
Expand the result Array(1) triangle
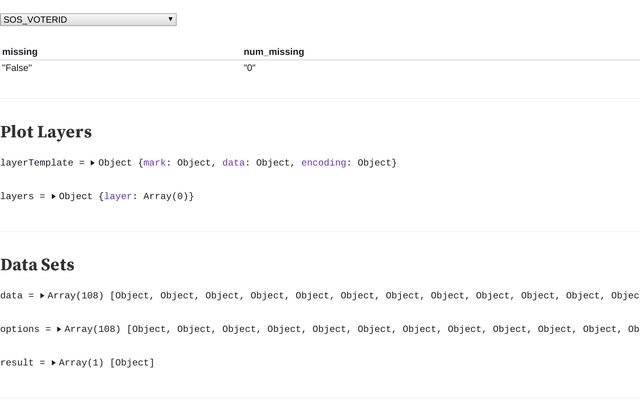point(53,363)
